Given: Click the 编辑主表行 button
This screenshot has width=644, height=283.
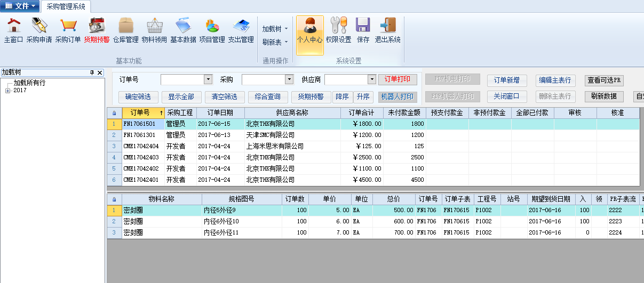Looking at the screenshot, I should point(555,80).
